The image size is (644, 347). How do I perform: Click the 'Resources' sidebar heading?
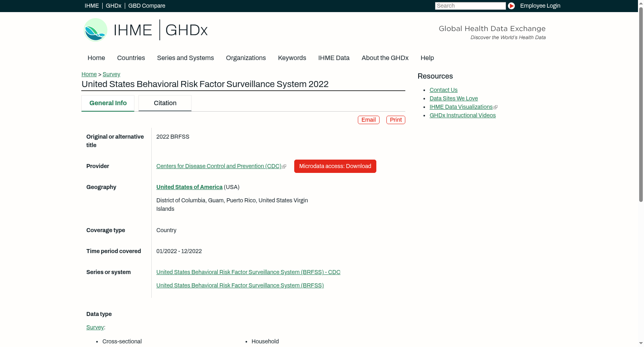coord(435,76)
